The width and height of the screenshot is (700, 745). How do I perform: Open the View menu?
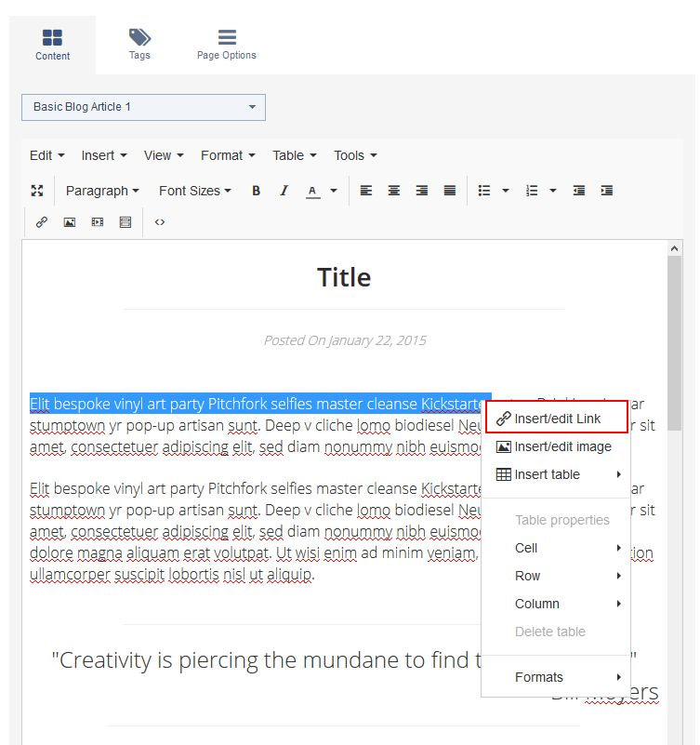164,155
